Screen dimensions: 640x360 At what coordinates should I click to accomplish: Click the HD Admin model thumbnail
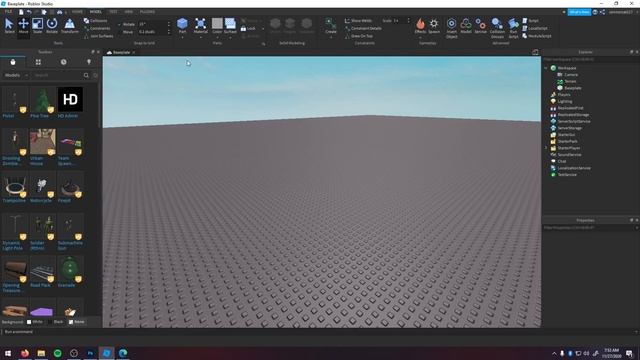[x=70, y=99]
